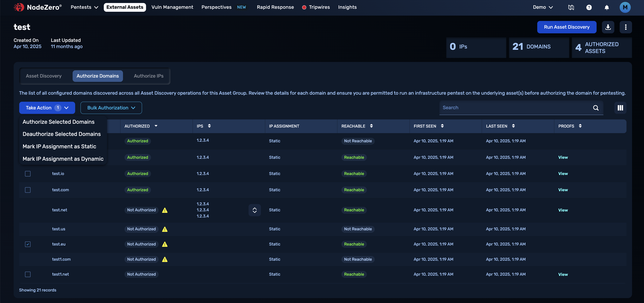Viewport: 644px width, 303px height.
Task: Check the checkbox next to test.io
Action: pyautogui.click(x=28, y=173)
